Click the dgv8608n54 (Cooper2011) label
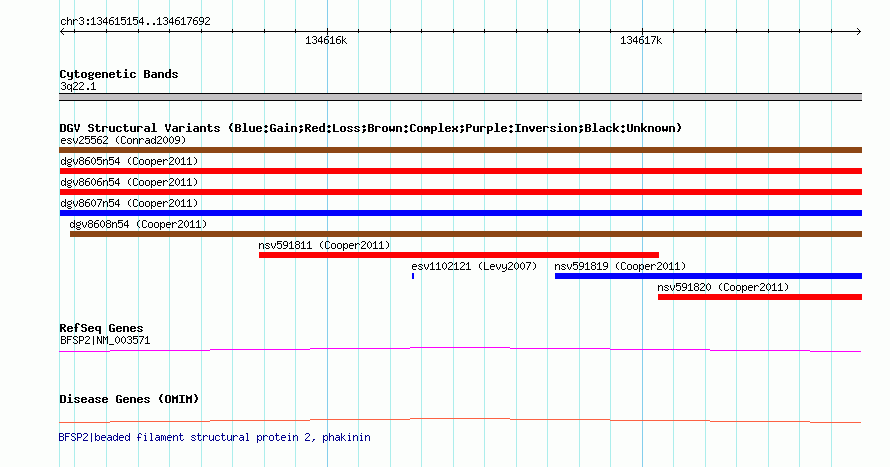Screen dimensions: 890x467 138,224
